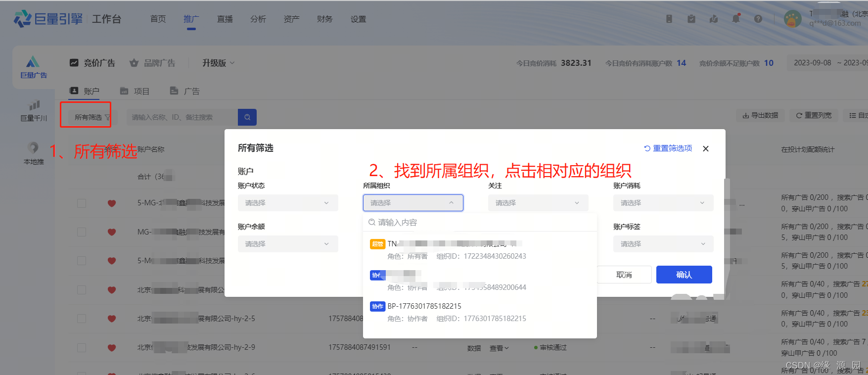Image resolution: width=868 pixels, height=375 pixels.
Task: Select organization with ID ending 58489200644
Action: click(x=480, y=281)
